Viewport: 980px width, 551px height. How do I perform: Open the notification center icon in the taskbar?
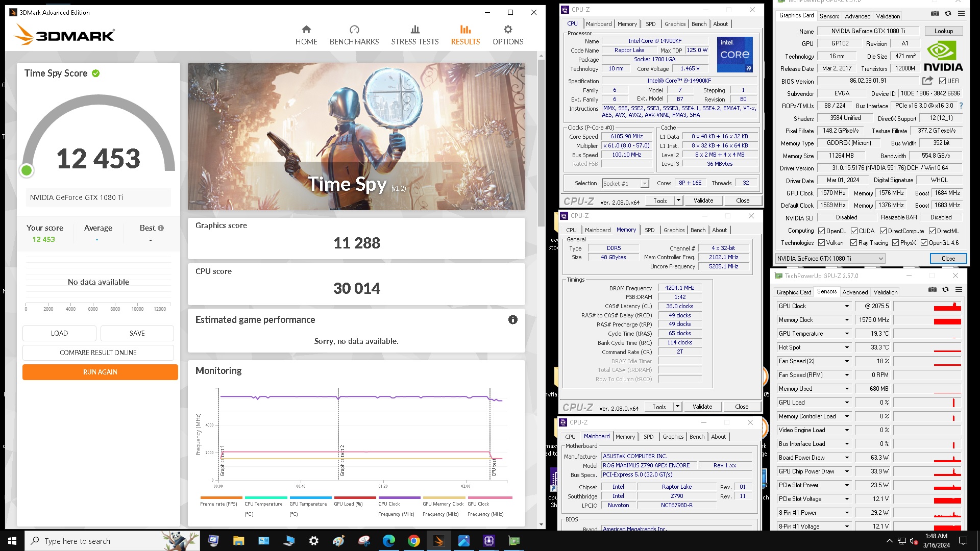[963, 541]
